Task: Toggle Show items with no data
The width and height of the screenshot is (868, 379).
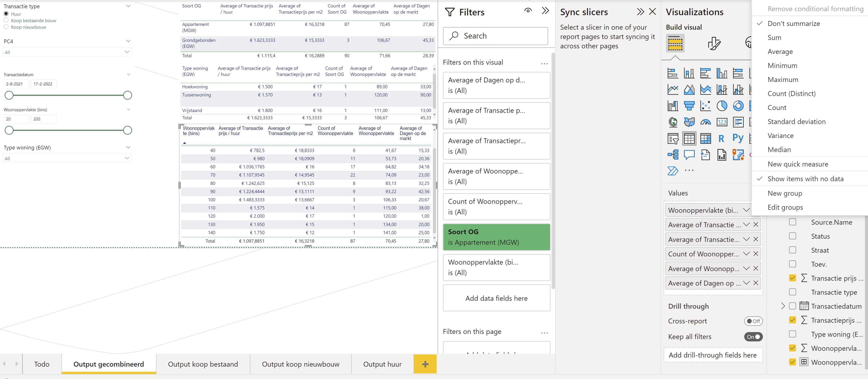Action: point(805,179)
